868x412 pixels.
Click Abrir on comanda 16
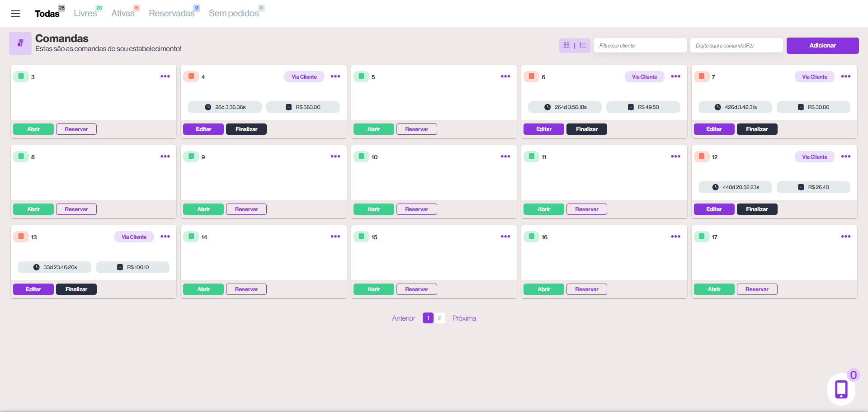click(544, 289)
